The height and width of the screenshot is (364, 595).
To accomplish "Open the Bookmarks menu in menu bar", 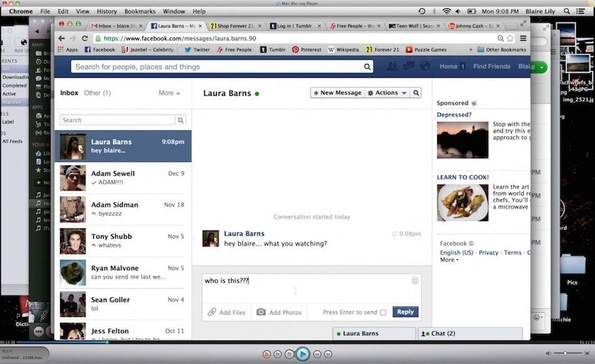I will [140, 11].
